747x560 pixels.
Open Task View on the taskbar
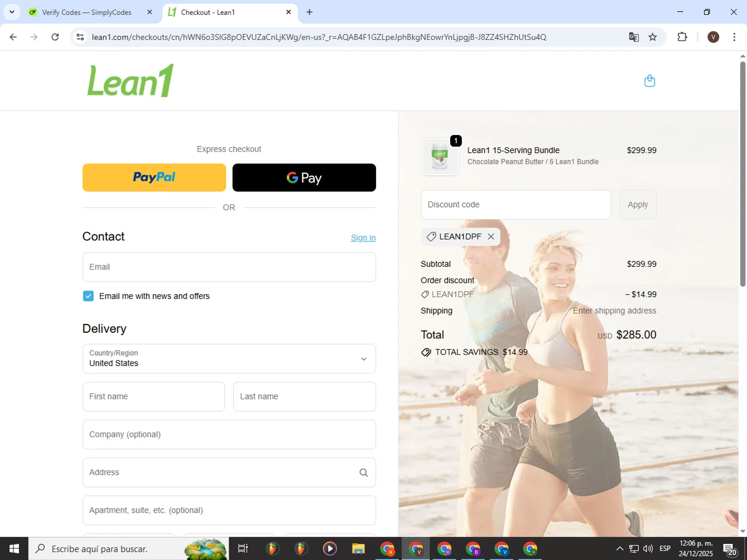coord(243,549)
